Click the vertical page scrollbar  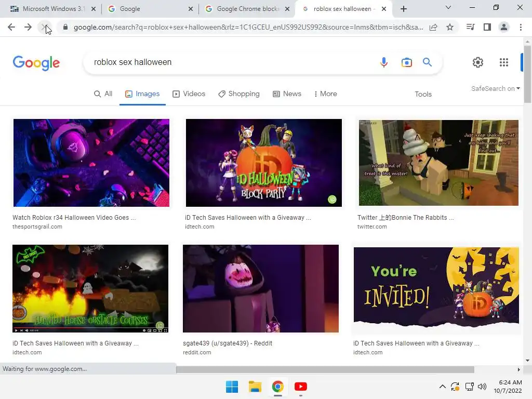[x=527, y=74]
